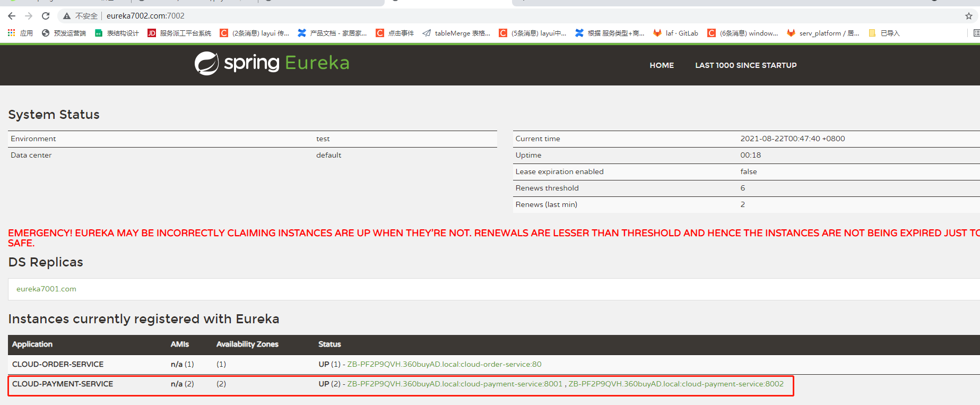
Task: Click the AMIs column header
Action: coord(180,344)
